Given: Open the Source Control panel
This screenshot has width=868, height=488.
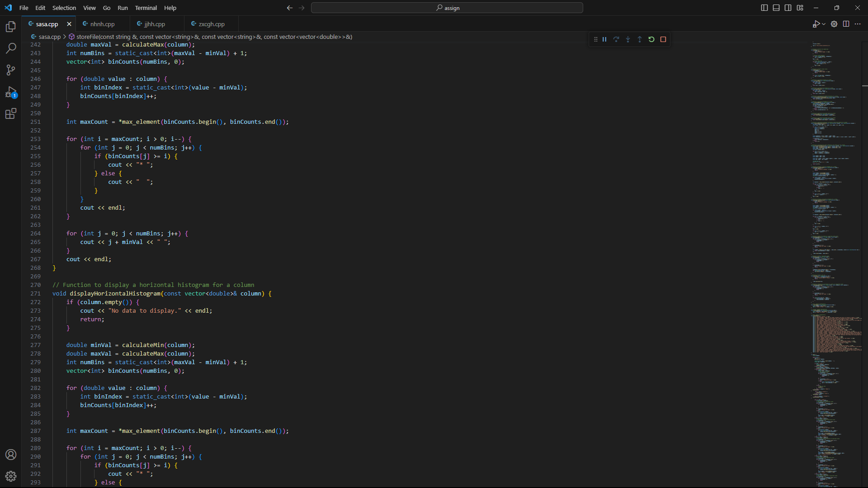Looking at the screenshot, I should pos(10,70).
